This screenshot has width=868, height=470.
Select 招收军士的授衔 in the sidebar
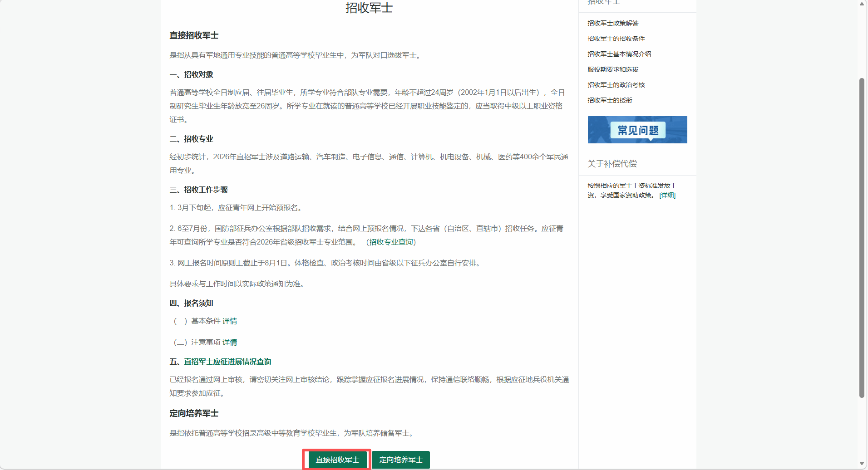pos(610,100)
